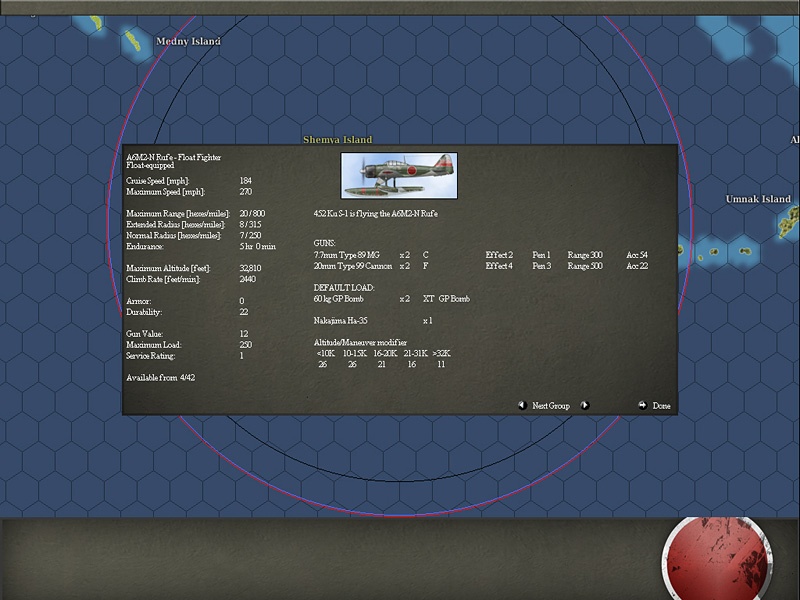The height and width of the screenshot is (600, 800).
Task: Click the right arrow after Next Group
Action: 585,406
